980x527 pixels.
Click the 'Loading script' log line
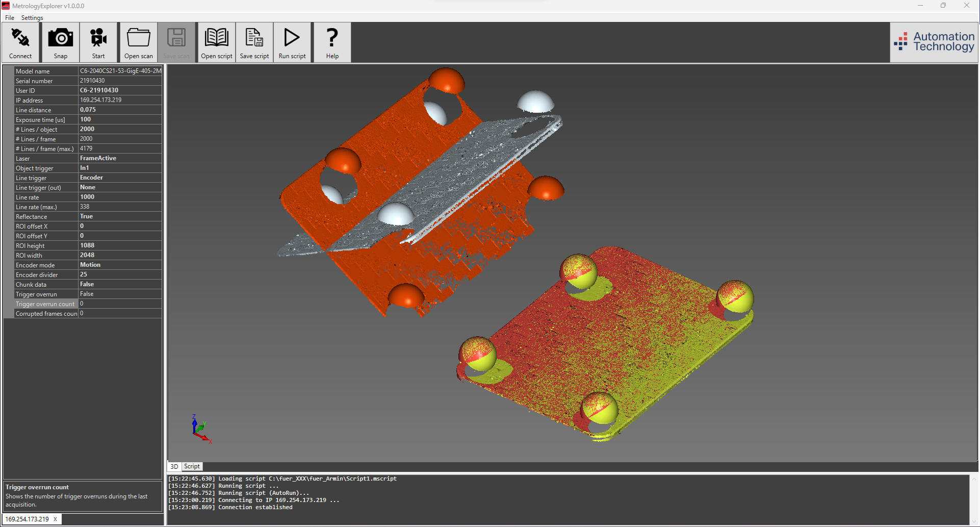point(282,479)
